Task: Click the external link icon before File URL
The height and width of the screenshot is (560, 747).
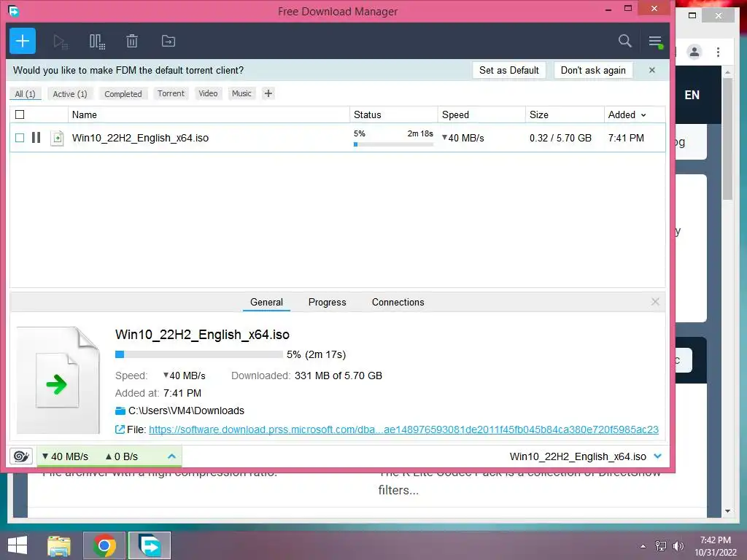Action: [120, 429]
